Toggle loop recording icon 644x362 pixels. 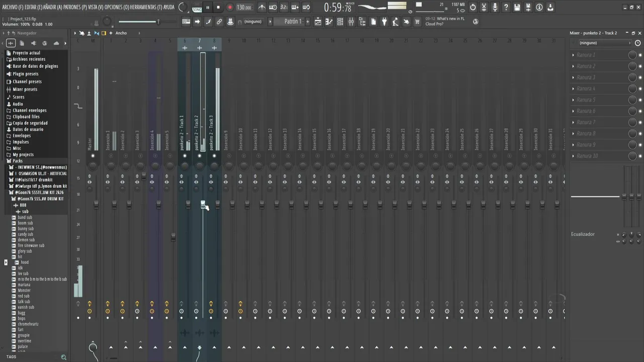point(306,7)
